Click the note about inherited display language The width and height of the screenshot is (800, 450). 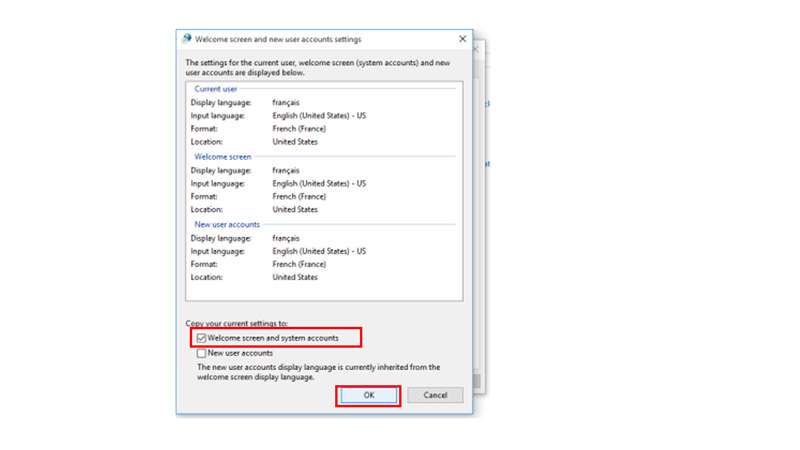318,372
